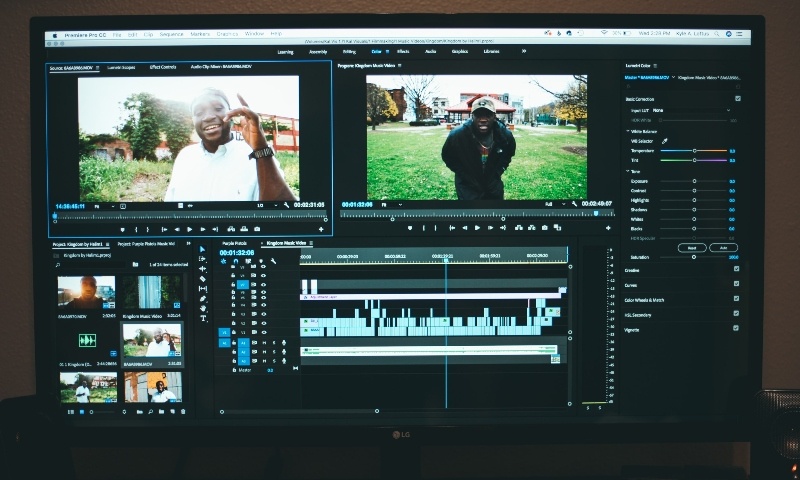Viewport: 800px width, 480px height.
Task: Open Program monitor zoom level dropdown
Action: coord(392,205)
